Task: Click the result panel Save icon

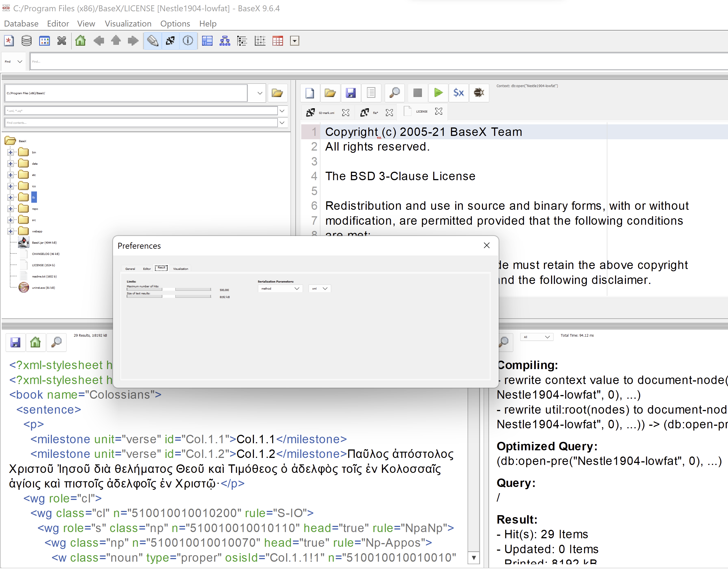Action: [15, 343]
